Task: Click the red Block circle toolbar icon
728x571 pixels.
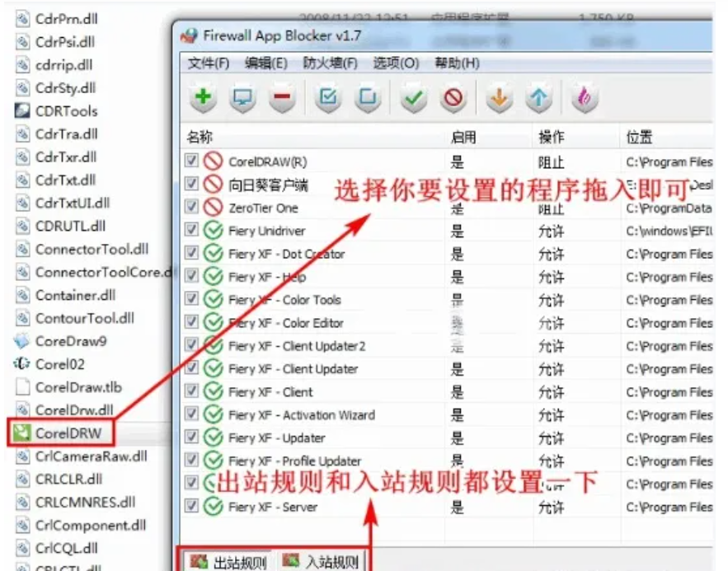Action: pos(453,98)
